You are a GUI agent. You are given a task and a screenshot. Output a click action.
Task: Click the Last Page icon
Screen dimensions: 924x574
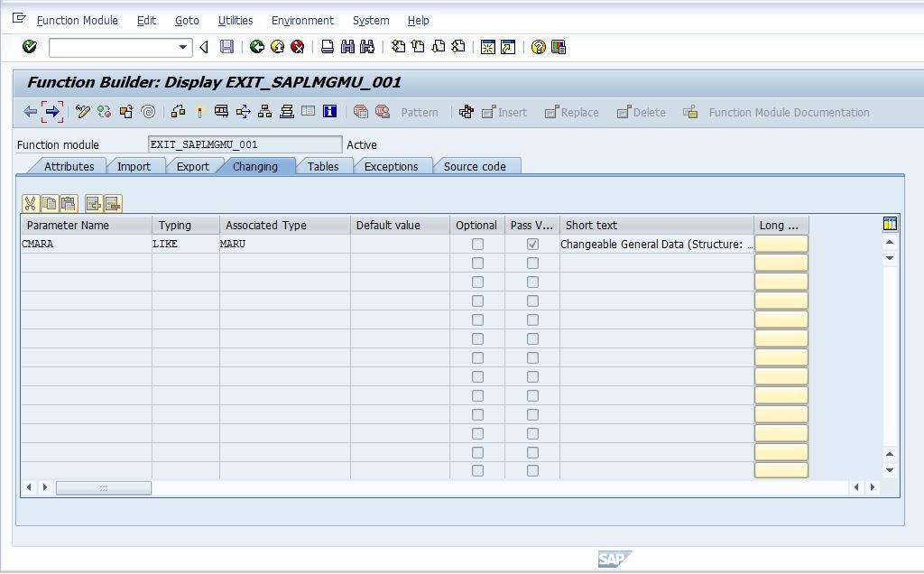458,47
